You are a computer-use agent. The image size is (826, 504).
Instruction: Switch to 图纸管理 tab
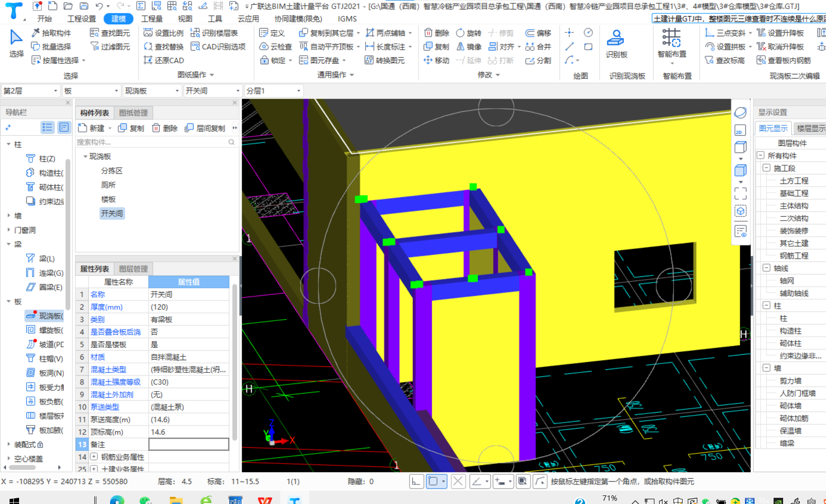133,113
